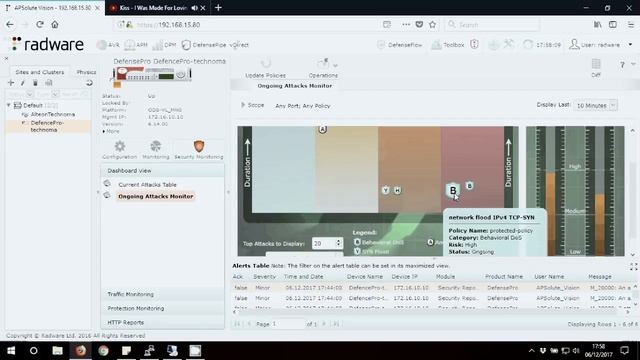640x360 pixels.
Task: Click the H attack marker
Action: click(x=397, y=190)
